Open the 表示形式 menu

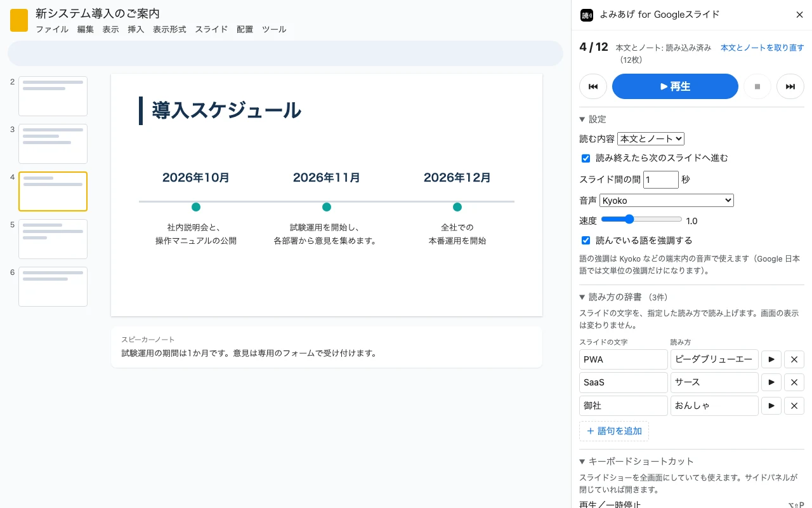169,29
